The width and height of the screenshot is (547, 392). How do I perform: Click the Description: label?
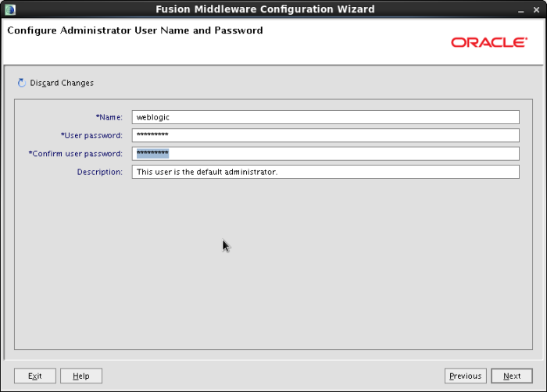100,172
